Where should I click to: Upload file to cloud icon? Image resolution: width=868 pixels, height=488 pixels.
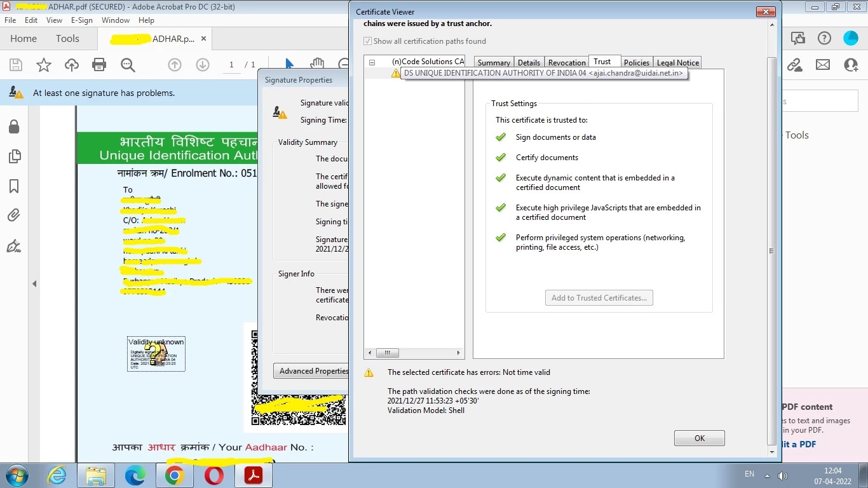coord(72,65)
